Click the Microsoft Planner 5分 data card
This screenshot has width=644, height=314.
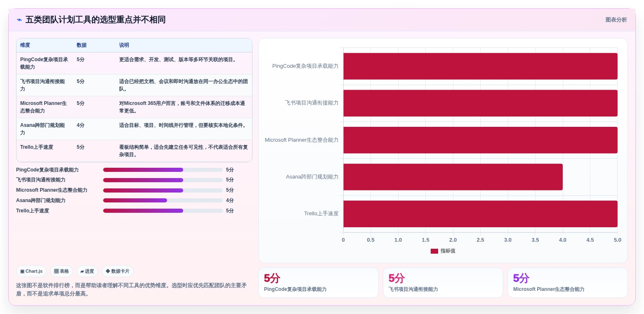[x=567, y=283]
